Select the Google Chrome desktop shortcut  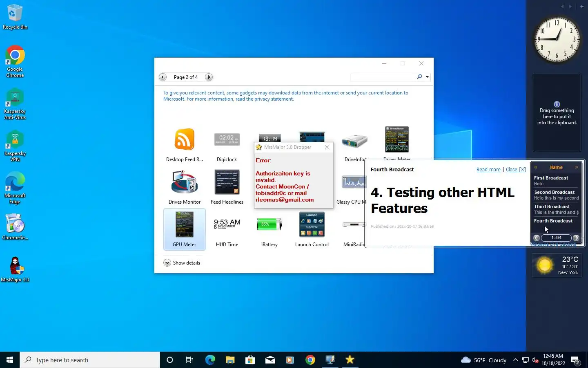pyautogui.click(x=15, y=61)
